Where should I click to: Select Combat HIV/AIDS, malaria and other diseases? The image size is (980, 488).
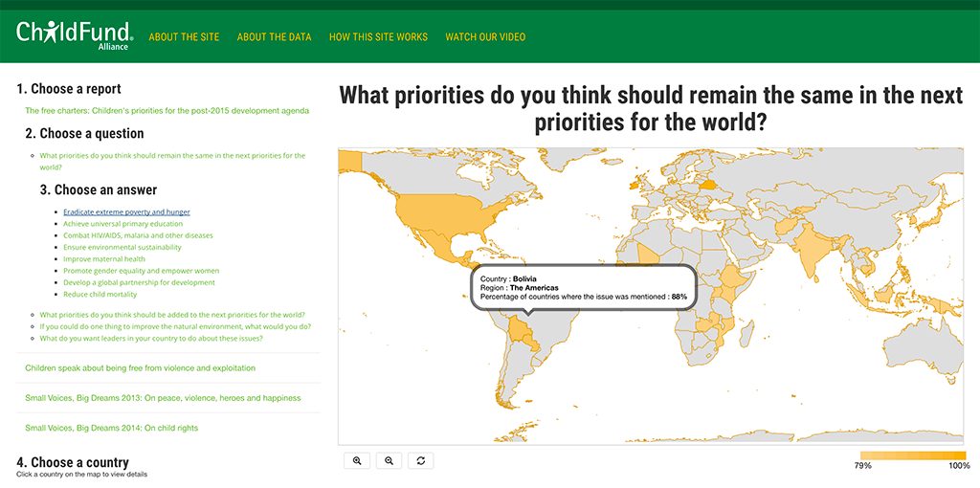pyautogui.click(x=138, y=235)
